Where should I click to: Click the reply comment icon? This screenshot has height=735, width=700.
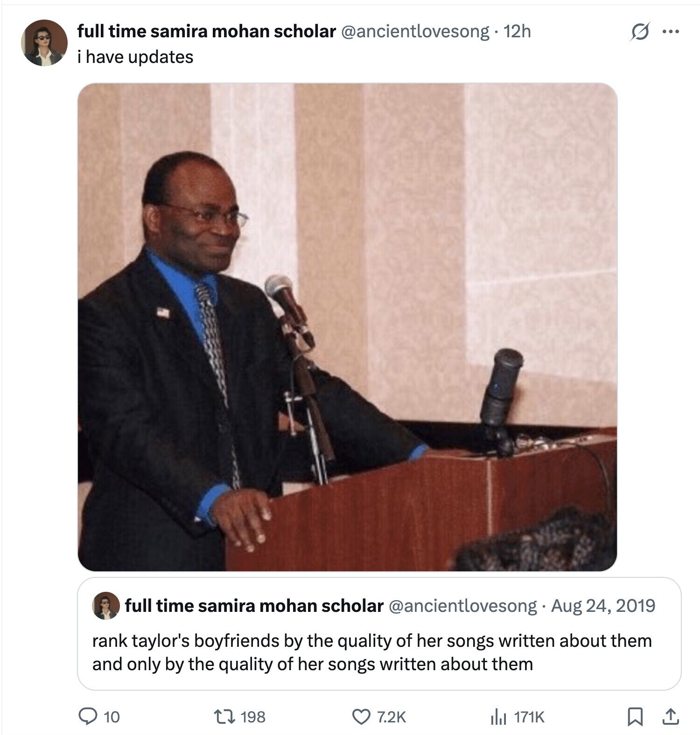click(87, 716)
